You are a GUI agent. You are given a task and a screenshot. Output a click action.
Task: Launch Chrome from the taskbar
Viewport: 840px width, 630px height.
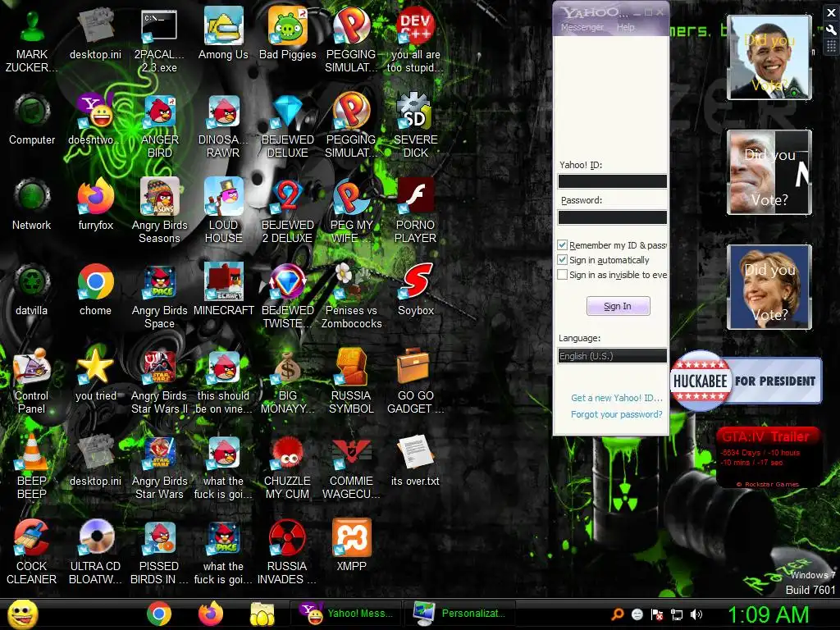point(159,614)
